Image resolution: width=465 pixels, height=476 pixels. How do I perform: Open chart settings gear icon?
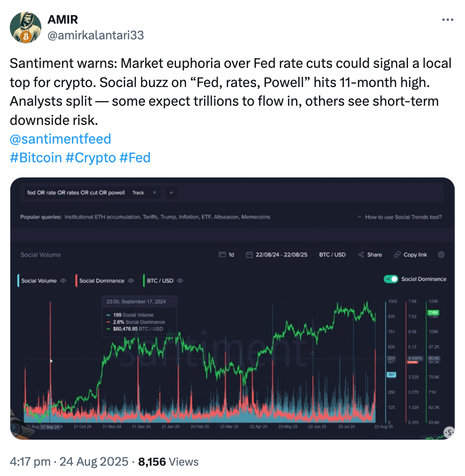[x=441, y=255]
